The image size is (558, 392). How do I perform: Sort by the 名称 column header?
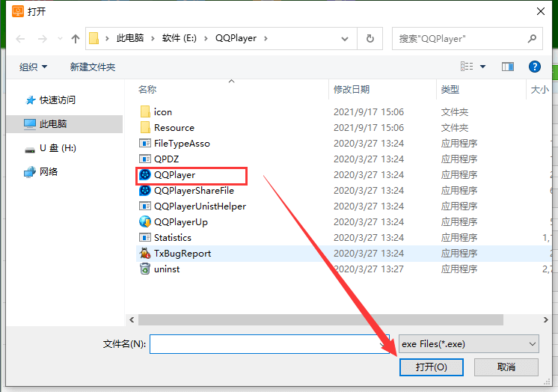[x=147, y=89]
